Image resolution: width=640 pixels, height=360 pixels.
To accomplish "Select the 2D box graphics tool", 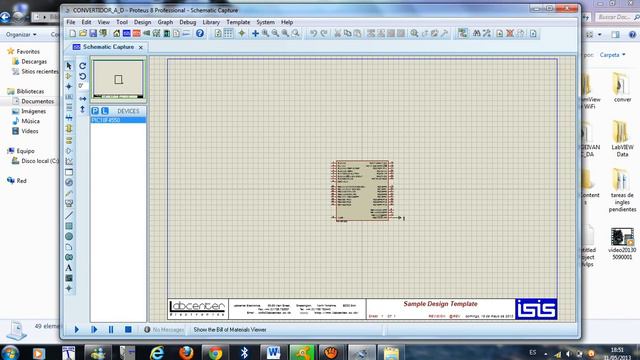I will (69, 226).
